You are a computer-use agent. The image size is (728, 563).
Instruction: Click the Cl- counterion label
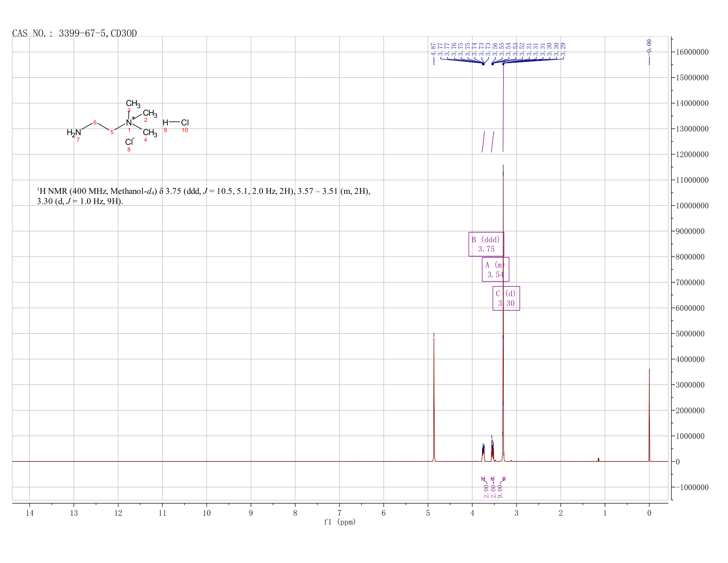click(x=130, y=142)
